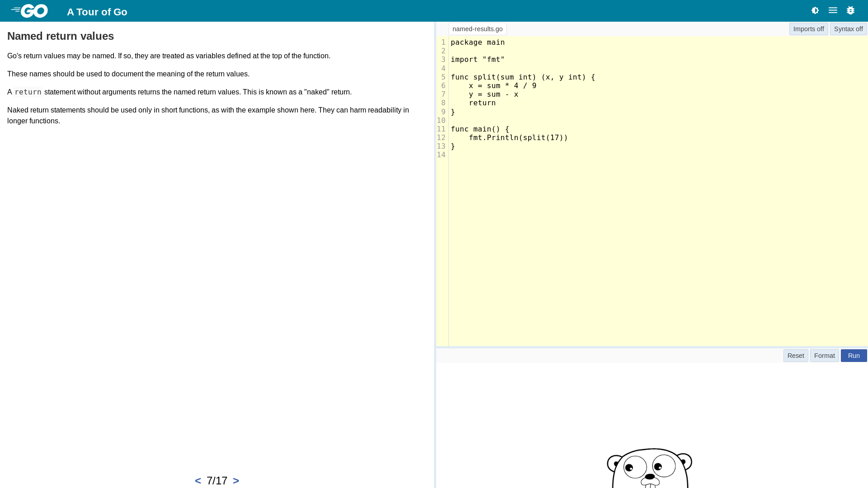Click the 'x = sum * 4 / 9' line
This screenshot has height=488, width=868.
coord(502,86)
